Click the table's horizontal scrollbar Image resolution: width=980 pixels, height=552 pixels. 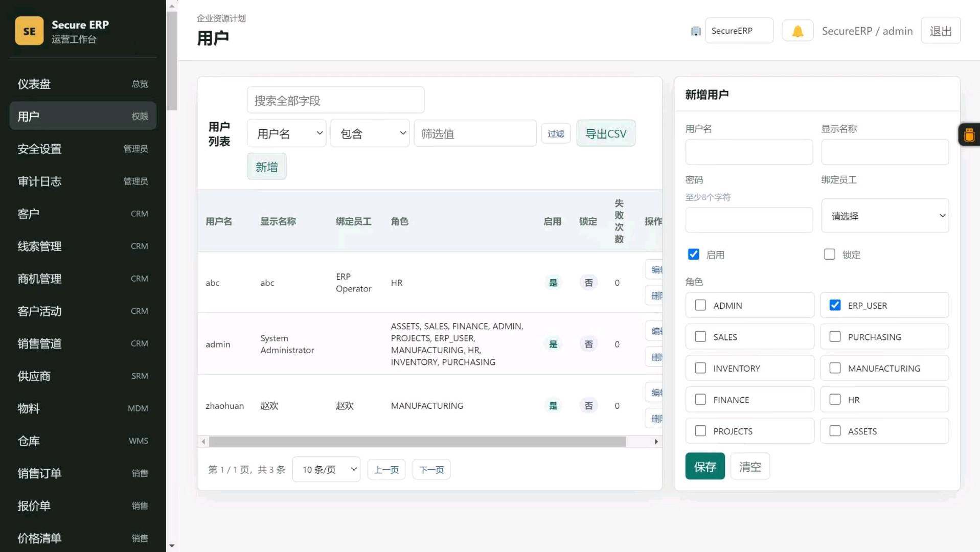417,442
